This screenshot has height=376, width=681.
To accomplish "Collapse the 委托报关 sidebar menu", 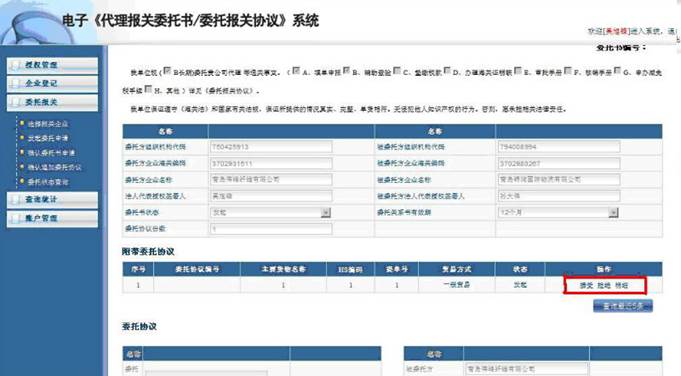I will [52, 102].
